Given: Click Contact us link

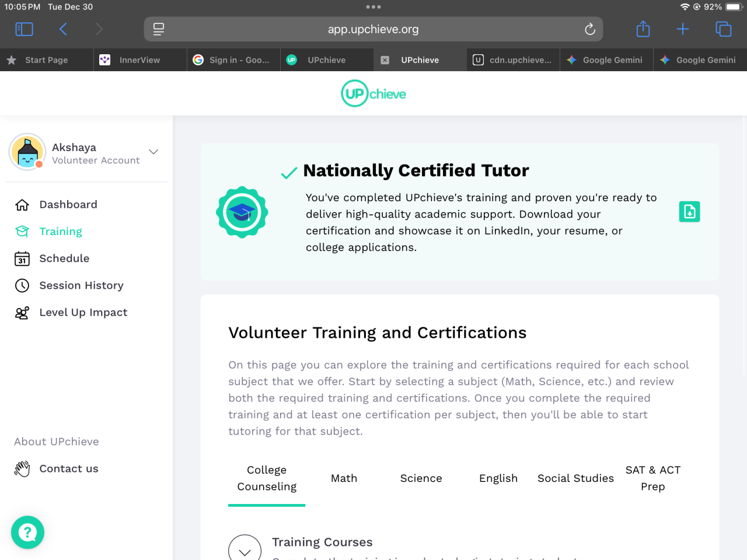Looking at the screenshot, I should tap(68, 468).
